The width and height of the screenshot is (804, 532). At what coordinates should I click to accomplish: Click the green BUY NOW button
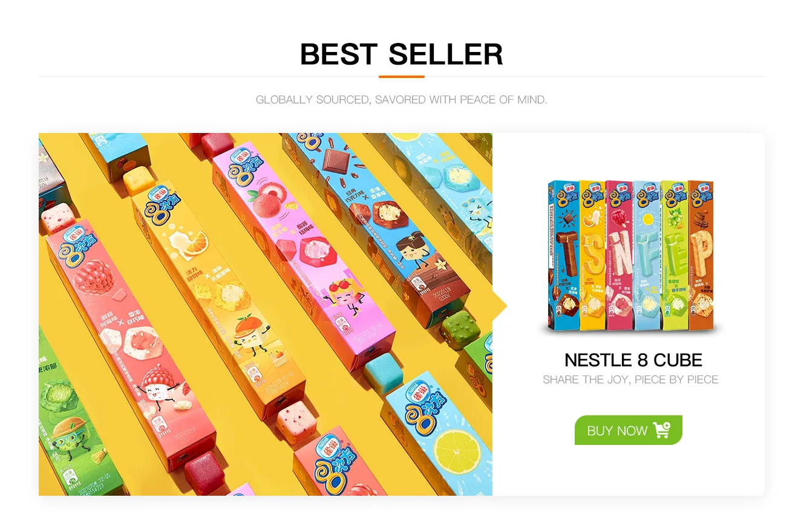pos(628,430)
